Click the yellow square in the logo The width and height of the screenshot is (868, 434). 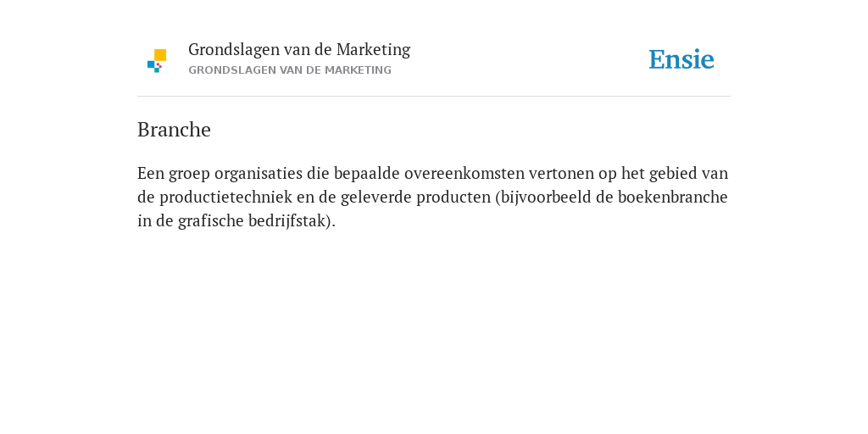pyautogui.click(x=160, y=55)
